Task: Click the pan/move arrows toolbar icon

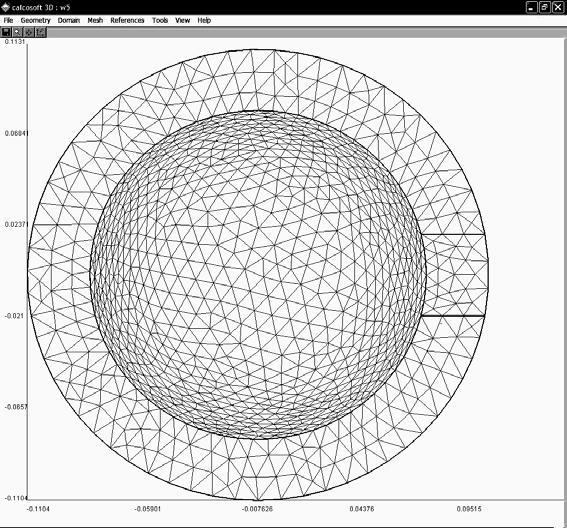Action: (x=29, y=33)
